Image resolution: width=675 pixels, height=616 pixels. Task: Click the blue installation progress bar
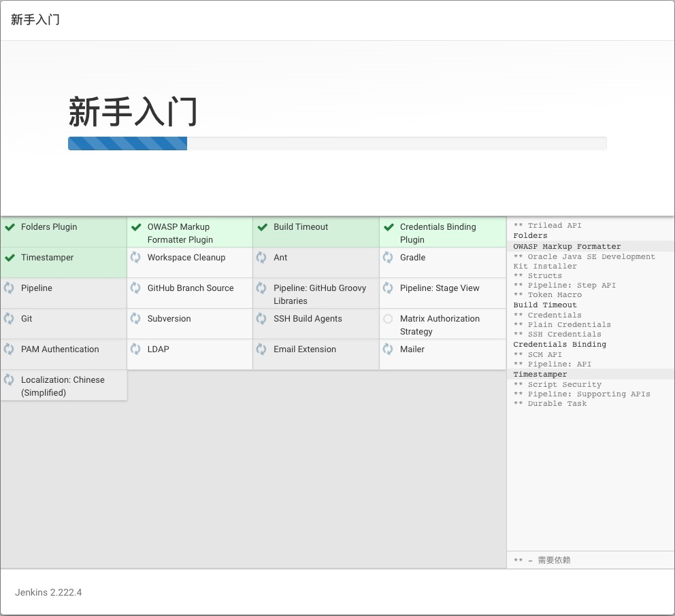tap(127, 143)
